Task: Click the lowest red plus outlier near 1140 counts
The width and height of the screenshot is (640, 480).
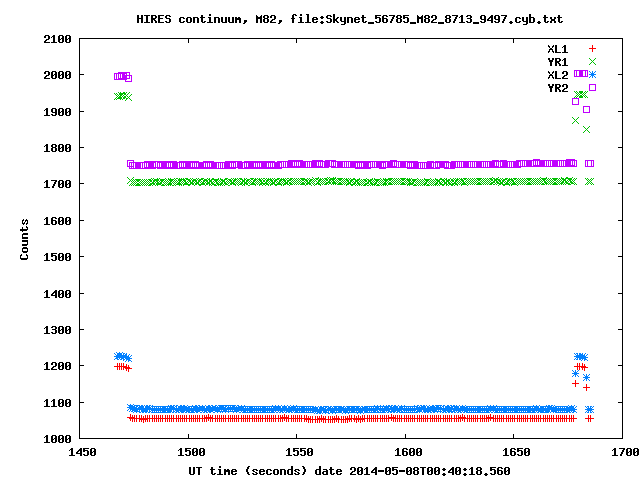Action: click(x=587, y=388)
